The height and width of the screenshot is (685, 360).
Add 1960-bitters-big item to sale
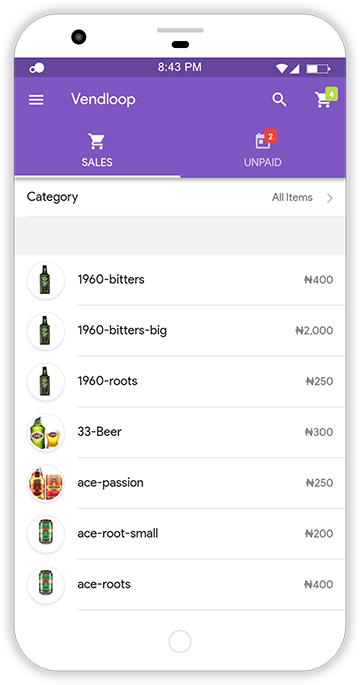pyautogui.click(x=180, y=331)
